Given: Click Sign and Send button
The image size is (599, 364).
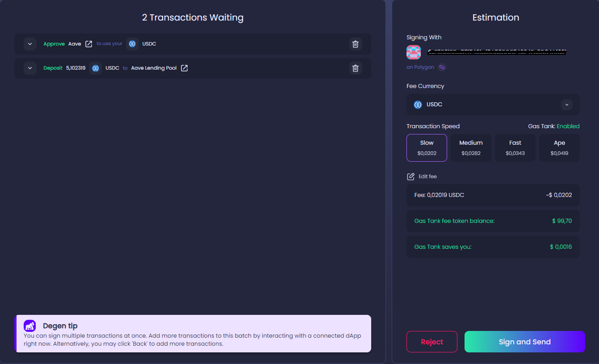Looking at the screenshot, I should tap(525, 342).
